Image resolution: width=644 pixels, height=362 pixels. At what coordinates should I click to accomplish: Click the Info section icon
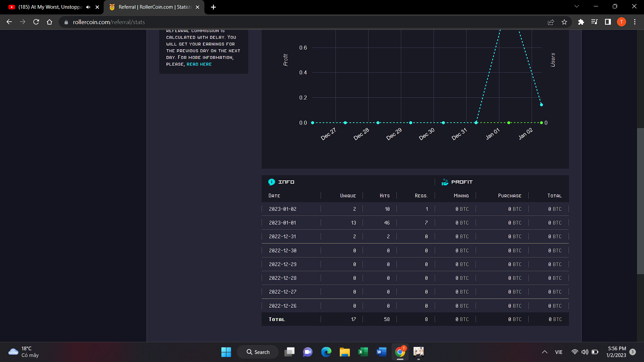point(271,182)
